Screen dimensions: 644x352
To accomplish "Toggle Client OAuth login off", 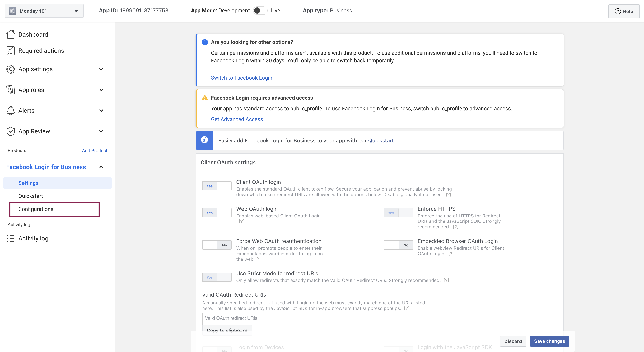I will 217,186.
